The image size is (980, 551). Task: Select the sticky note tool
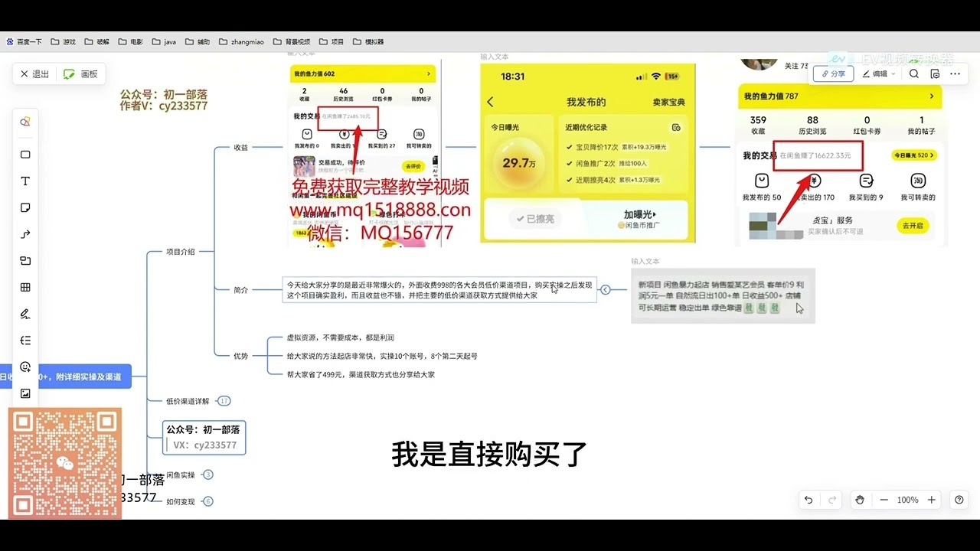25,207
